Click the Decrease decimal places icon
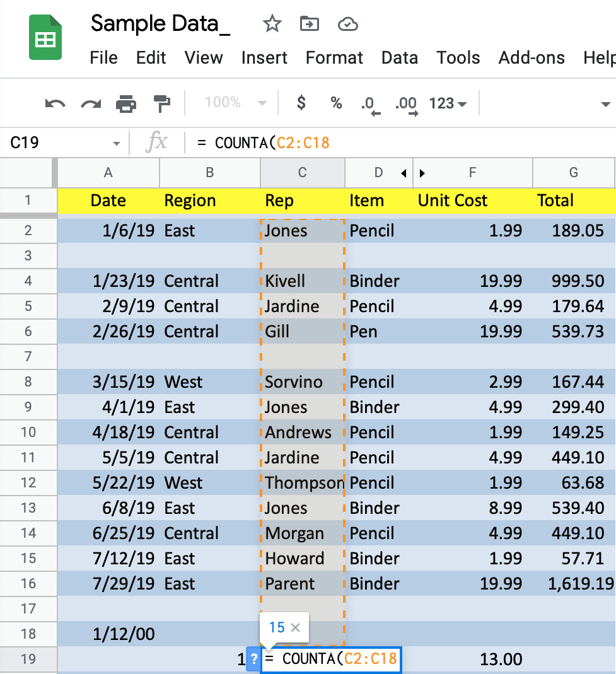 pyautogui.click(x=371, y=103)
